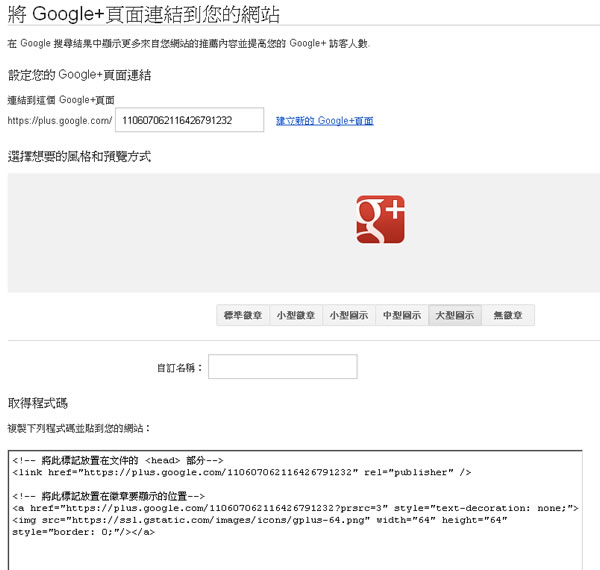Image resolution: width=600 pixels, height=570 pixels.
Task: Click the Google+ preview badge icon
Action: 380,220
